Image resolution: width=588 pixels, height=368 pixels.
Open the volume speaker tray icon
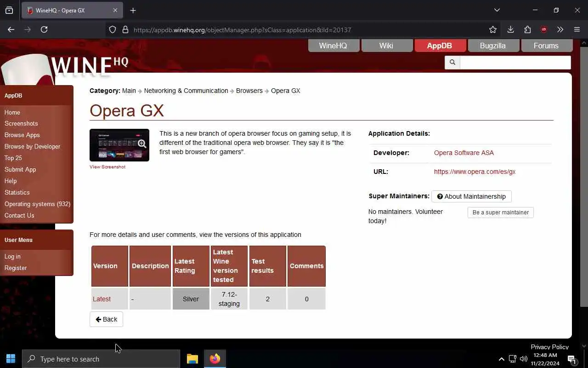click(x=524, y=359)
